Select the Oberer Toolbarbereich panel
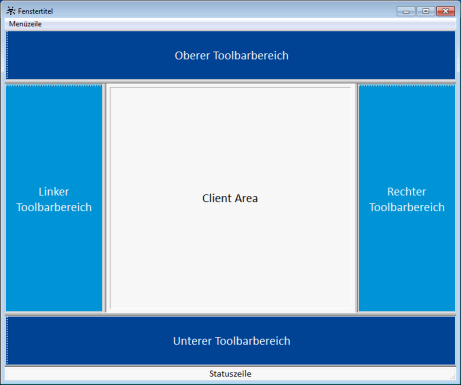This screenshot has height=385, width=461. click(231, 55)
